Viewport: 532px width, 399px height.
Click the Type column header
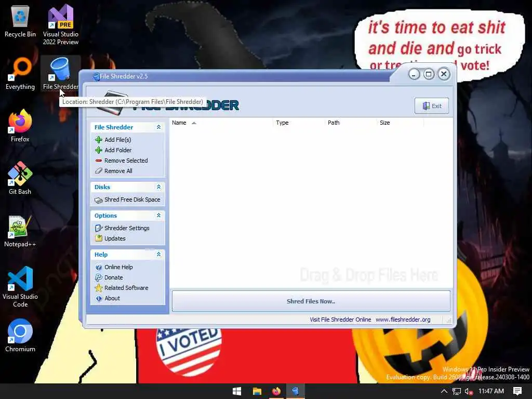pyautogui.click(x=299, y=123)
